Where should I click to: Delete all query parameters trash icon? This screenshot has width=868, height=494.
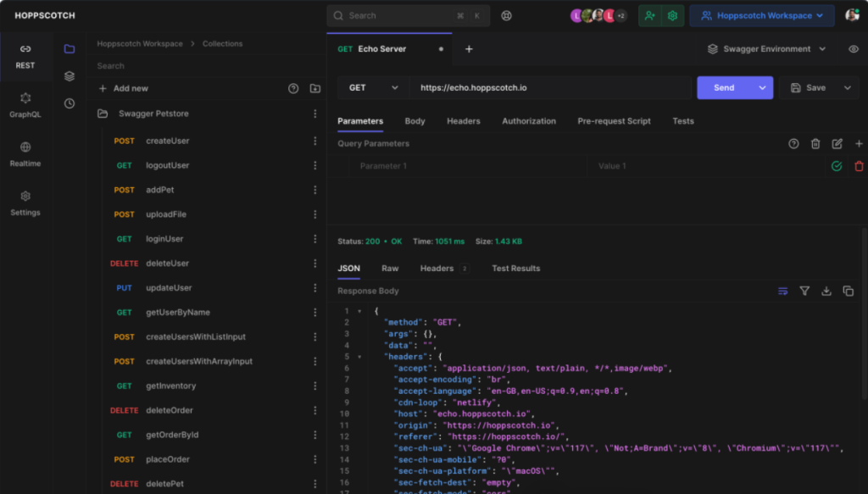815,144
